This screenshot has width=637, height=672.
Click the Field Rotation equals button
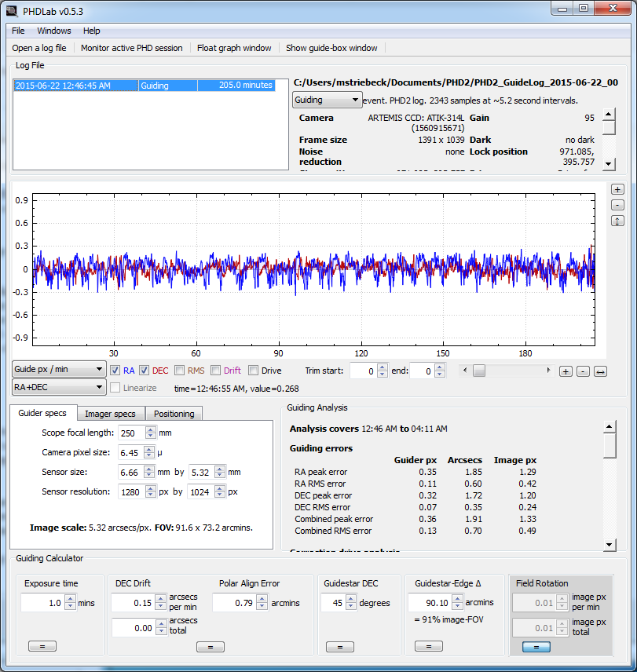536,647
